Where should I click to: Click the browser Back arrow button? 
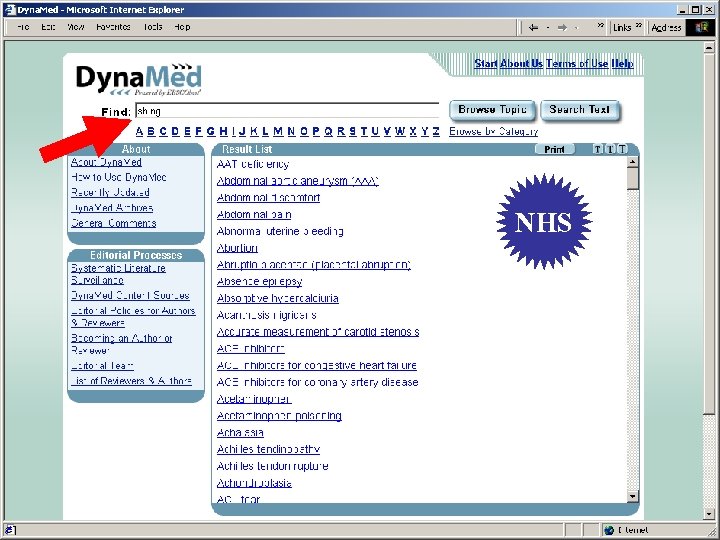point(533,28)
